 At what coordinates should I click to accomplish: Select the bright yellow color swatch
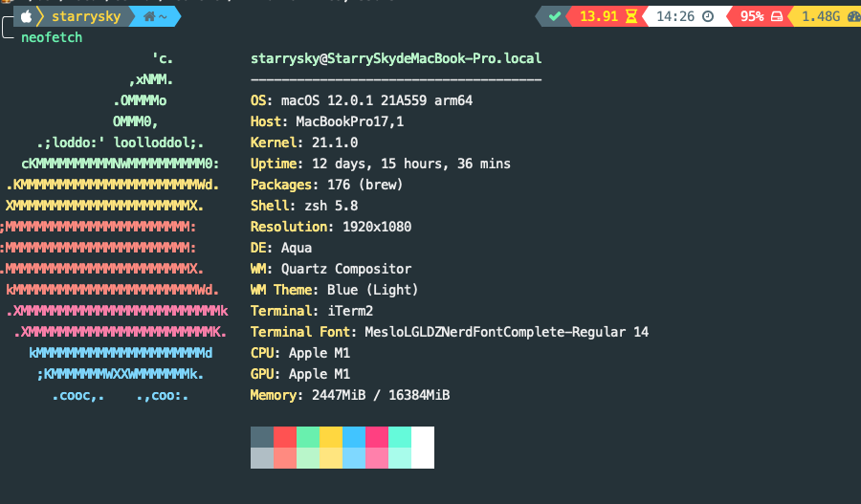point(331,437)
